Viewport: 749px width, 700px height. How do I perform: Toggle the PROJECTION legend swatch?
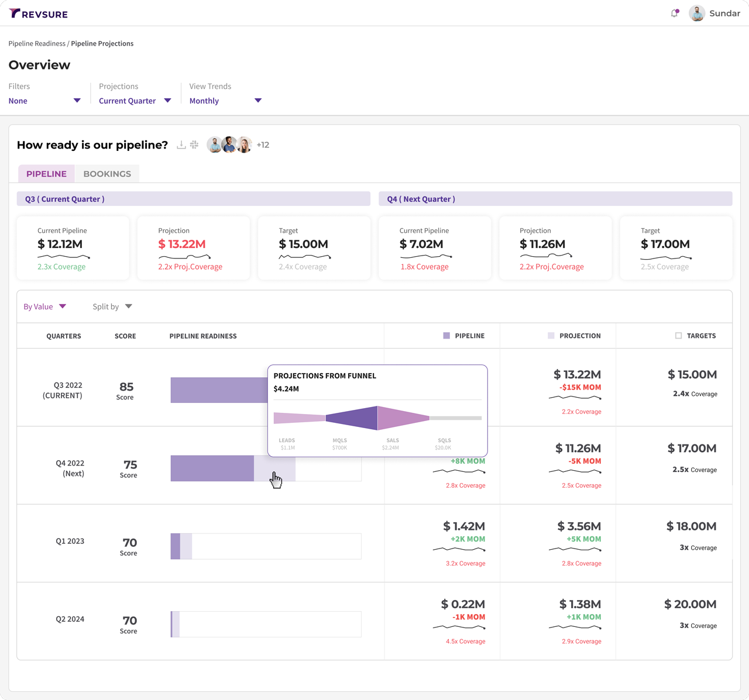click(551, 336)
